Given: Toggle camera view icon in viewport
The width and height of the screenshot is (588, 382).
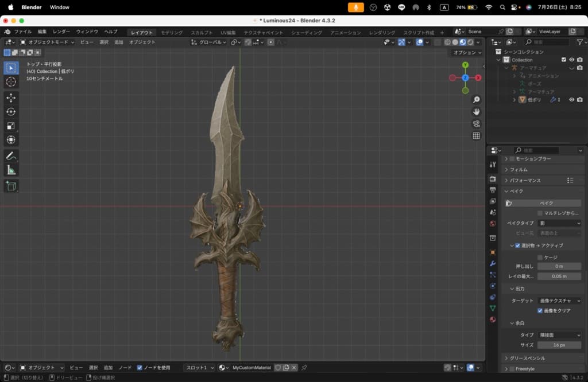Looking at the screenshot, I should 476,124.
